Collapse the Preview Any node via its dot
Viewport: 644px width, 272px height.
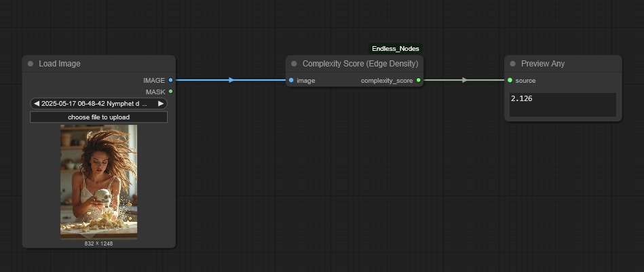[x=512, y=64]
